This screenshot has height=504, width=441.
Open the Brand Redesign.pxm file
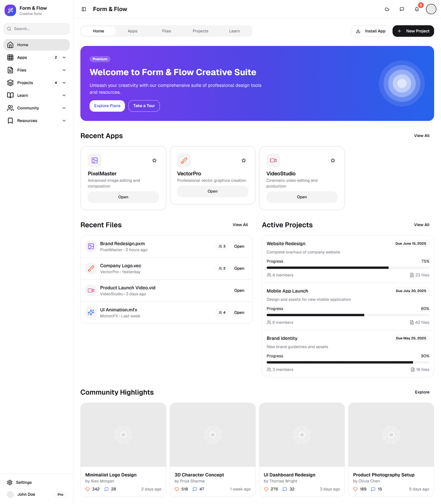point(239,246)
